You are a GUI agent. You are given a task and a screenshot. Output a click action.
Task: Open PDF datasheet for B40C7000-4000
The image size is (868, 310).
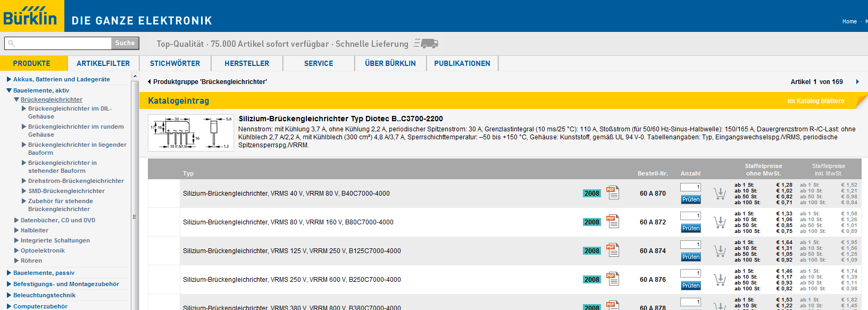pyautogui.click(x=613, y=192)
